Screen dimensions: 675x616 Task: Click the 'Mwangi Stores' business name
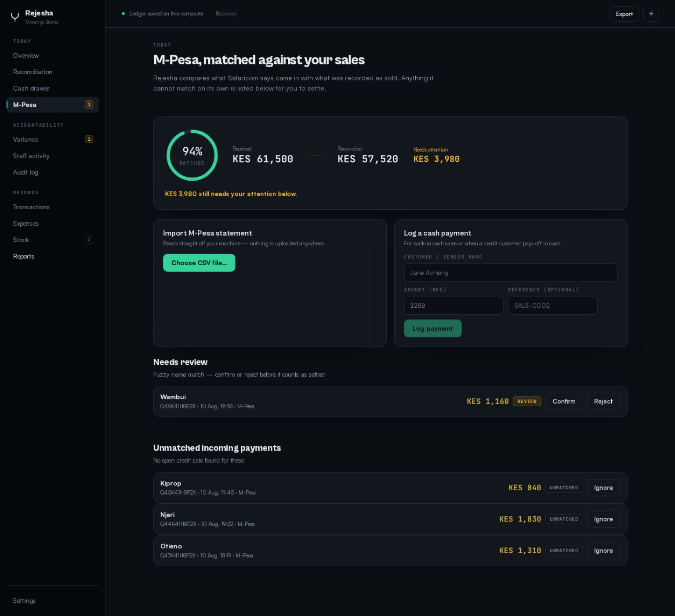(42, 22)
